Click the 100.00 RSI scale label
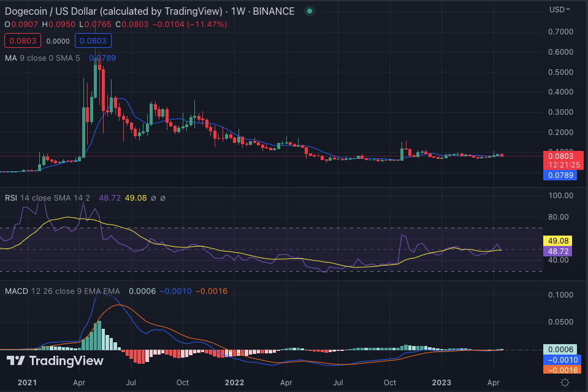The image size is (588, 392). click(560, 196)
